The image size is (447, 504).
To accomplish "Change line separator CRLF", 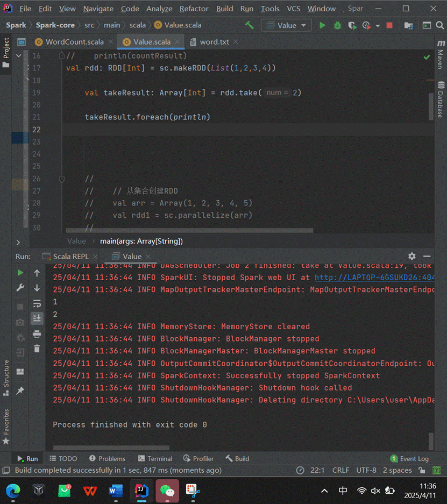I will [x=340, y=470].
